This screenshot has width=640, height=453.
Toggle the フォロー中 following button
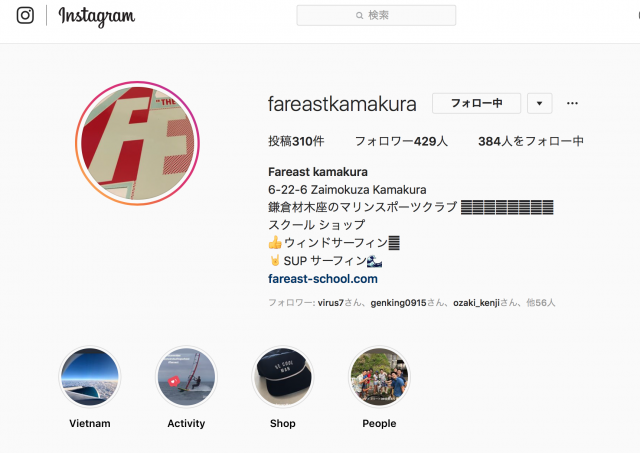pyautogui.click(x=476, y=103)
